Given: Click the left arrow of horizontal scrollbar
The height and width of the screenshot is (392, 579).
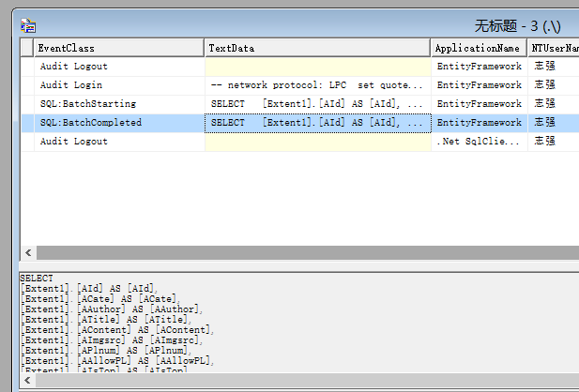Looking at the screenshot, I should tap(27, 253).
